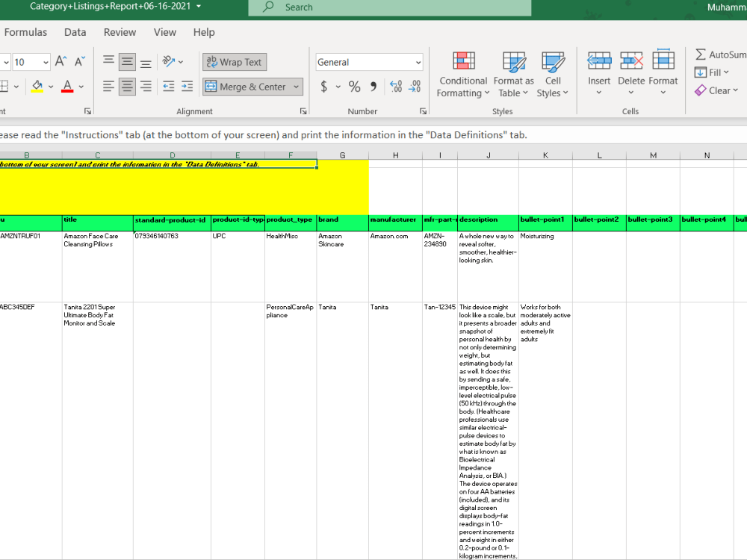Select cell containing 'Amazon Face Care Cleansing Pillows'

[x=98, y=267]
